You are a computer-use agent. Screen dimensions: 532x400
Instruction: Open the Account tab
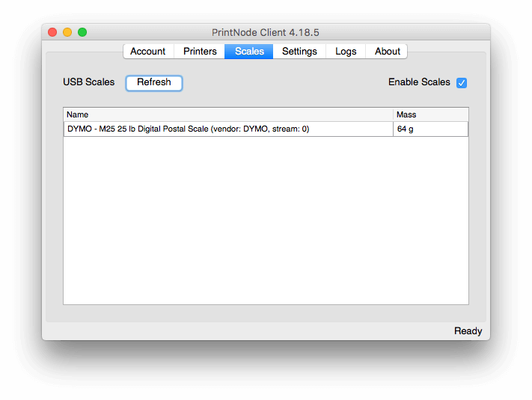148,51
